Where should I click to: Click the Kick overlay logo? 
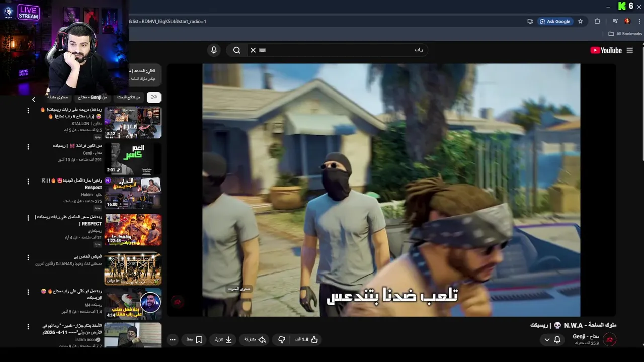click(622, 6)
